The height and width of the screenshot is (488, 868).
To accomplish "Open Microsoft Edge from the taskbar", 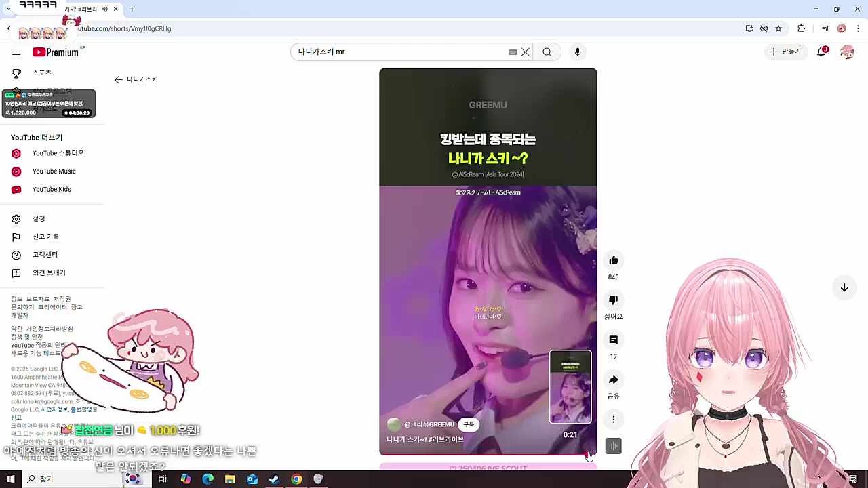I will [x=208, y=479].
